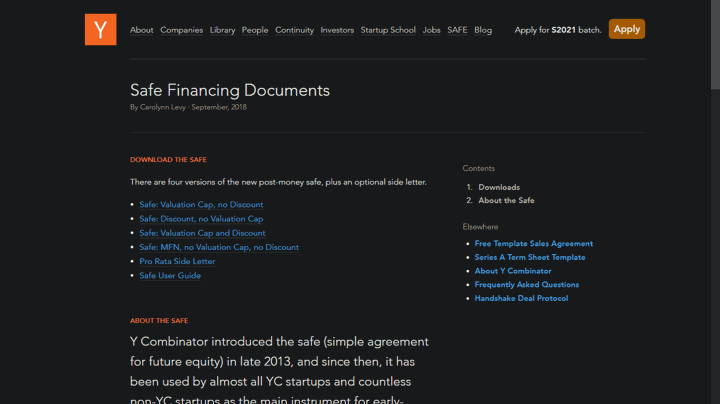Viewport: 720px width, 404px height.
Task: Jump to About the Safe section
Action: [506, 201]
